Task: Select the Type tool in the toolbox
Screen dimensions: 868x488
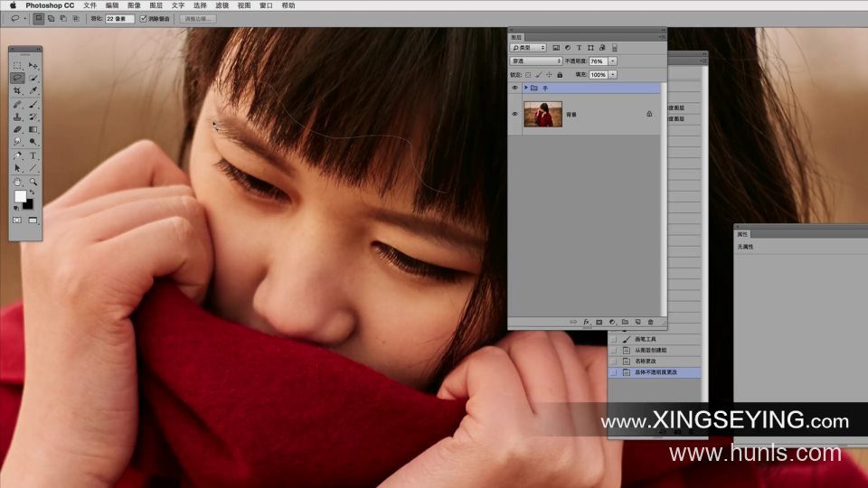Action: click(x=33, y=155)
